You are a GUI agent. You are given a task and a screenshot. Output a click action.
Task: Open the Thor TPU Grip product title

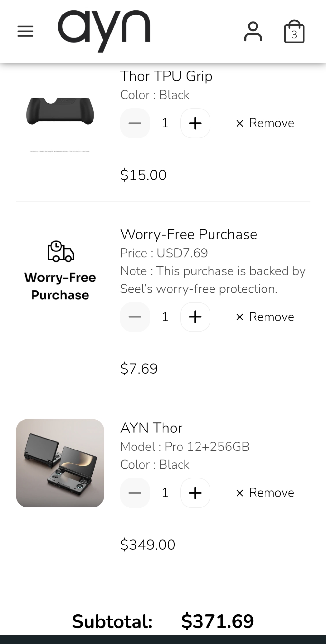(x=166, y=76)
